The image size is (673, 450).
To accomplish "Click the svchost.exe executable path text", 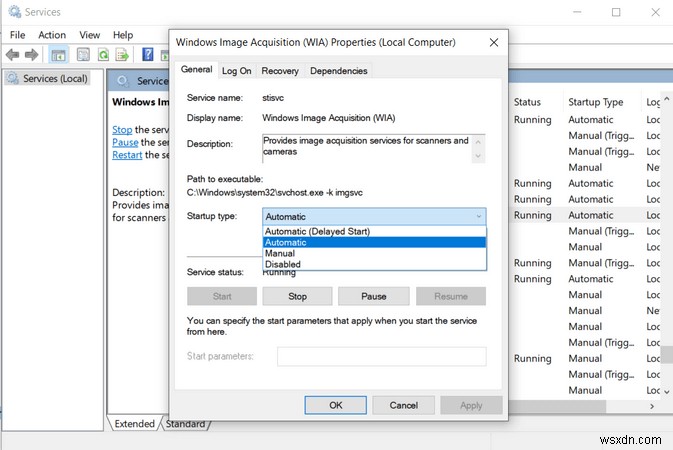I will point(275,192).
